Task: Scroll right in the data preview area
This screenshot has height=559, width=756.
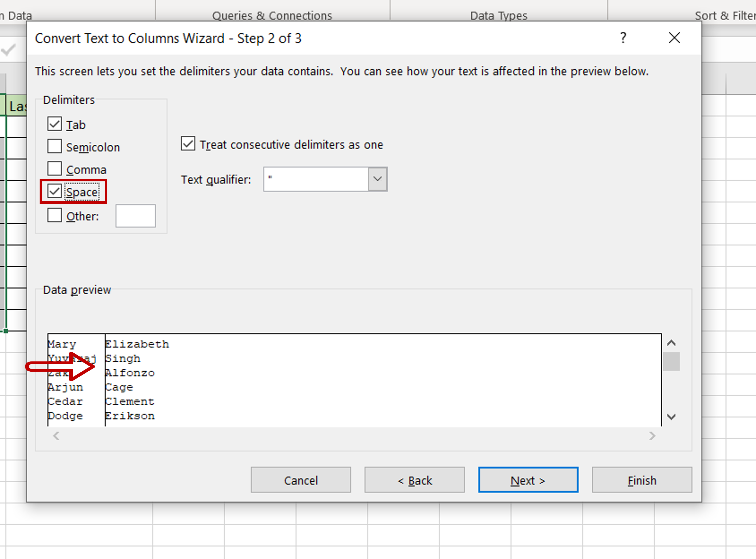Action: (x=652, y=435)
